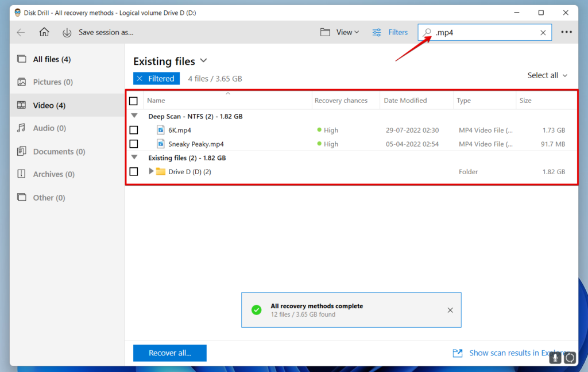Expand the Drive D folder
Viewport: 588px width, 372px height.
(x=151, y=171)
